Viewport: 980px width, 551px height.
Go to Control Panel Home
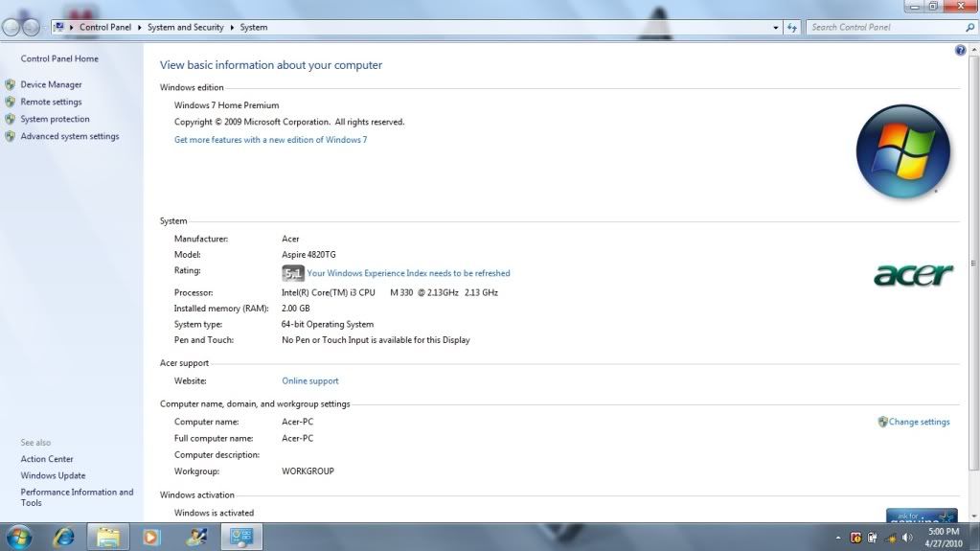click(x=59, y=58)
